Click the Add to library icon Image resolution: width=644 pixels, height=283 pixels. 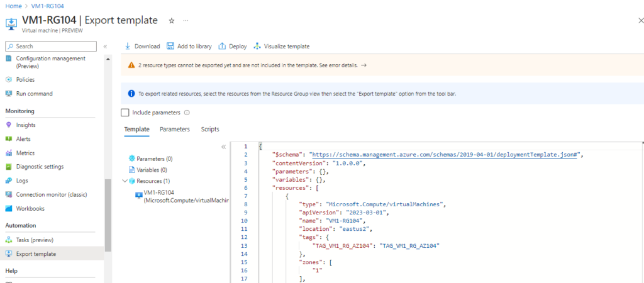click(x=170, y=47)
